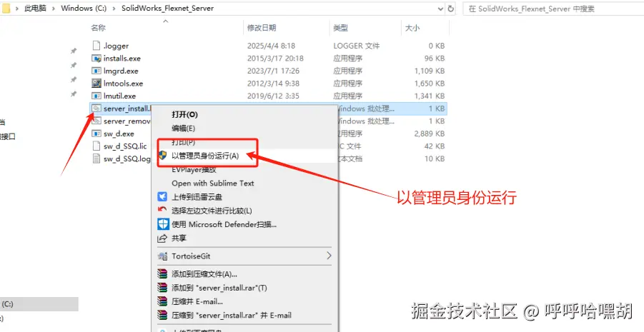Select 压缩到 "server_install.rar" 并 E-mail
The image size is (644, 332).
tap(232, 315)
